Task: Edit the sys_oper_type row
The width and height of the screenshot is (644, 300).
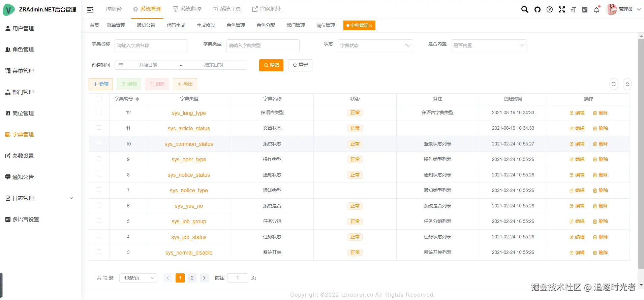Action: pyautogui.click(x=577, y=159)
